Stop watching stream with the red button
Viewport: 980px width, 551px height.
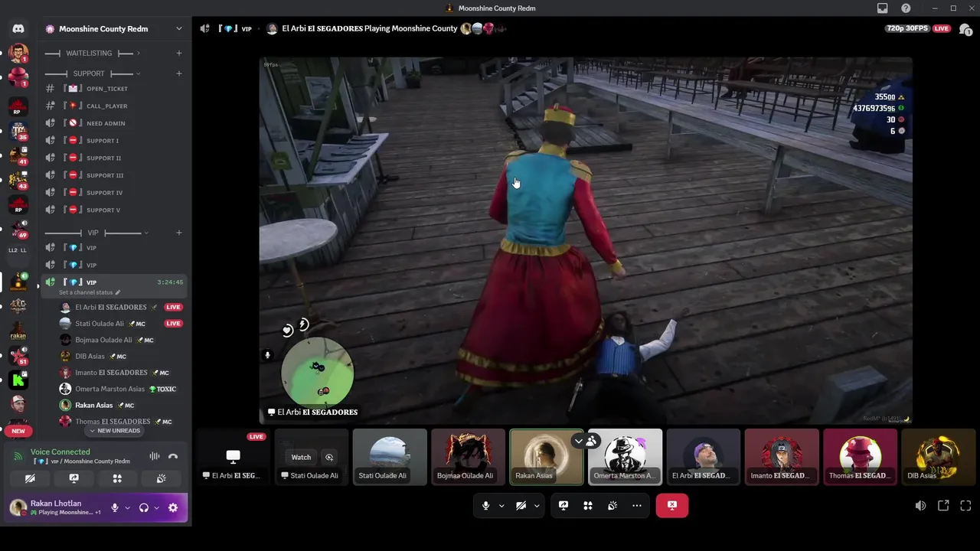672,506
